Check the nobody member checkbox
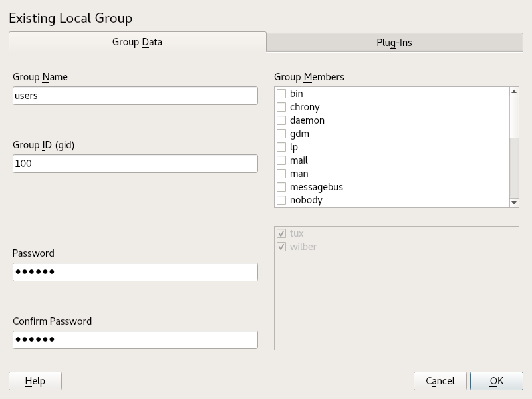The image size is (532, 399). 281,200
